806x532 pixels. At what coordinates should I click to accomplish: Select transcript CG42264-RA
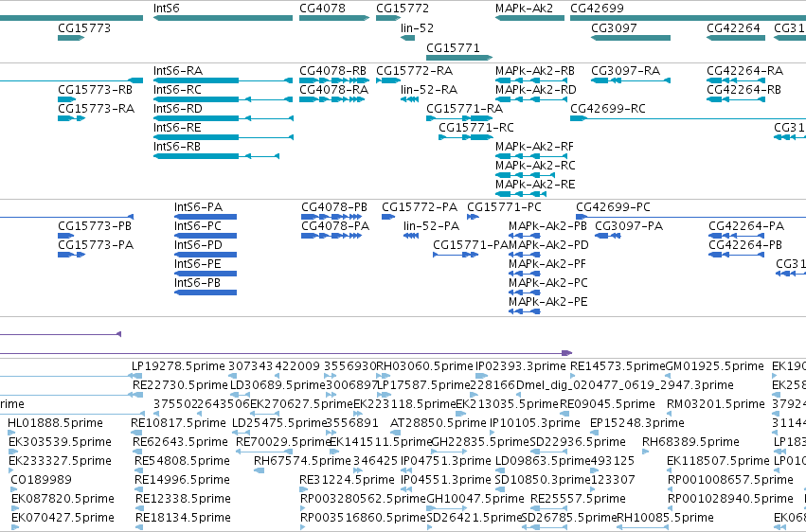tap(736, 80)
